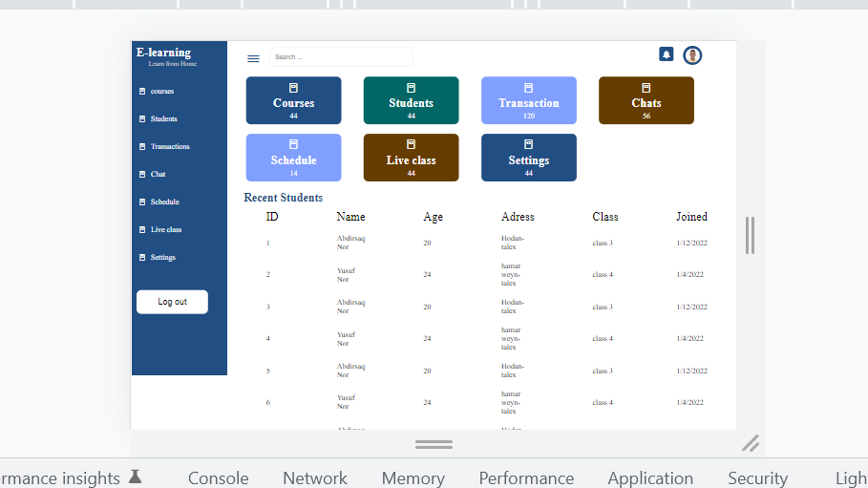The image size is (868, 488).
Task: Click the Students sidebar icon
Action: click(x=142, y=118)
